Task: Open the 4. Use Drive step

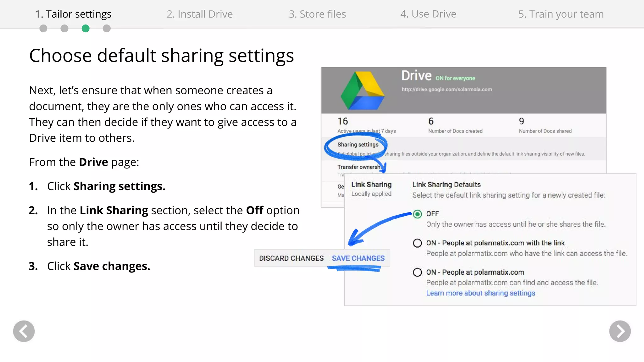Action: click(x=428, y=14)
